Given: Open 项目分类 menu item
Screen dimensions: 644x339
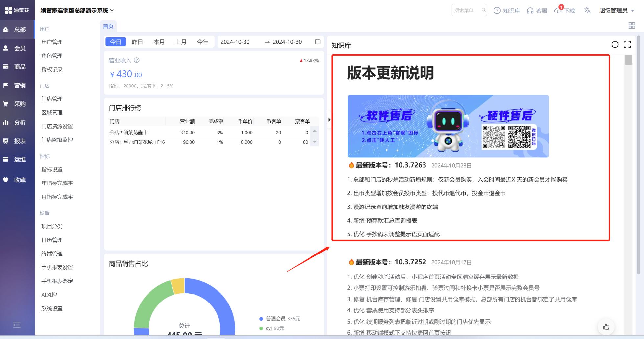Looking at the screenshot, I should [52, 226].
